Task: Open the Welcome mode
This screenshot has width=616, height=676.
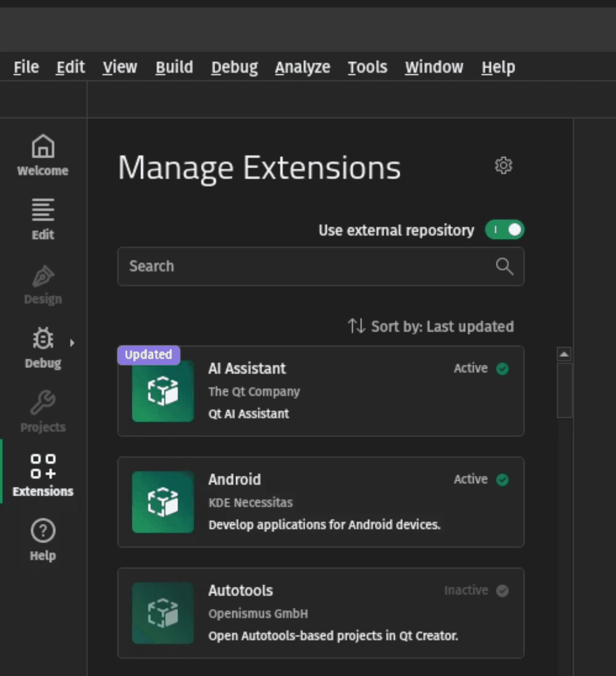Action: [43, 155]
